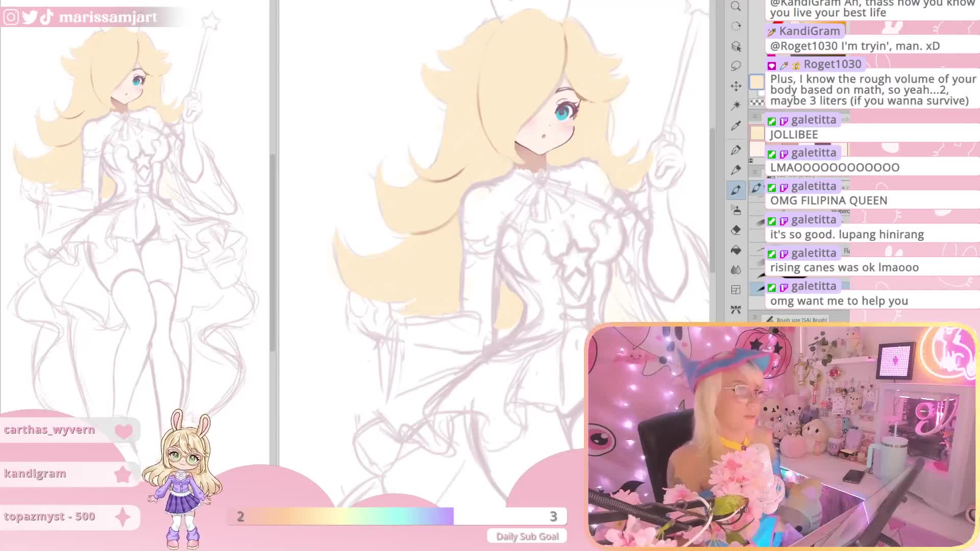Image resolution: width=980 pixels, height=551 pixels.
Task: Select the Eraser tool
Action: [x=736, y=230]
